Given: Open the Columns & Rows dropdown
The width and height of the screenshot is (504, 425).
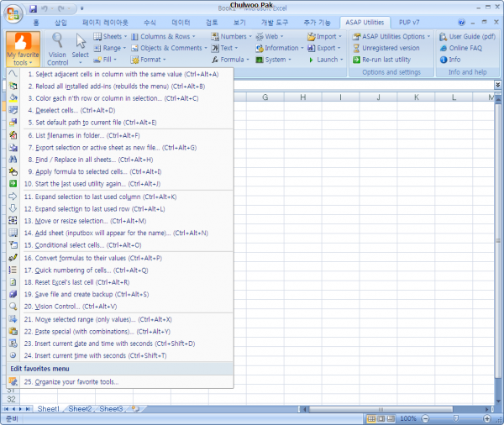Looking at the screenshot, I should (163, 36).
